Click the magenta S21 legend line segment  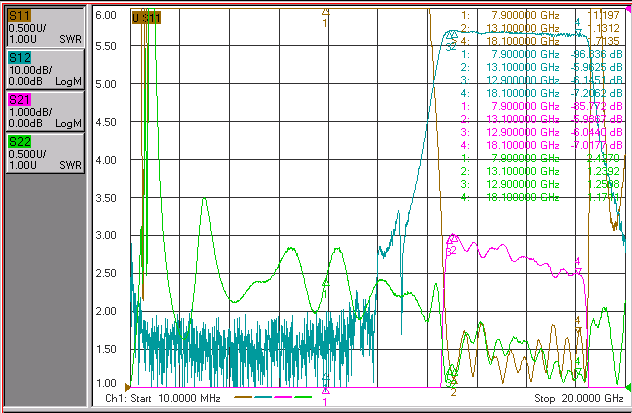point(283,397)
